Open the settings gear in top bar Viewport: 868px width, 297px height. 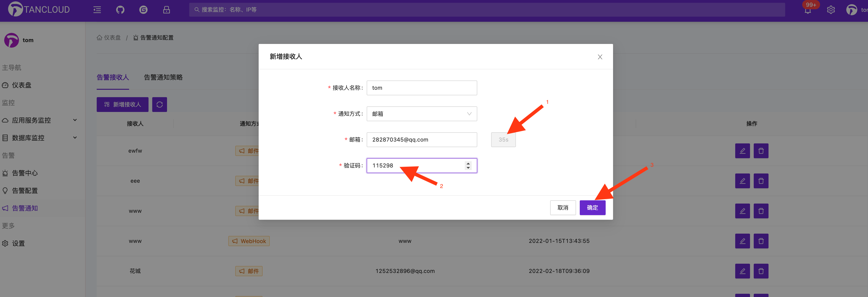831,10
